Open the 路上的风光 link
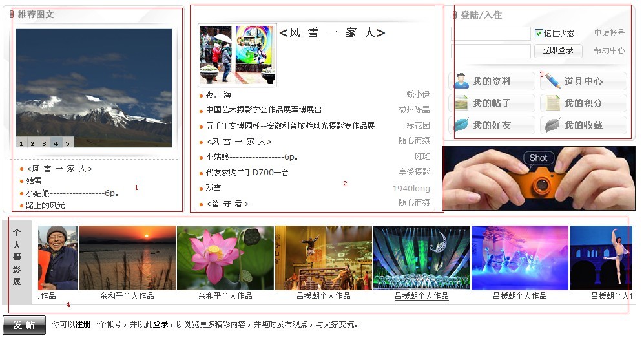The height and width of the screenshot is (340, 644). 45,205
